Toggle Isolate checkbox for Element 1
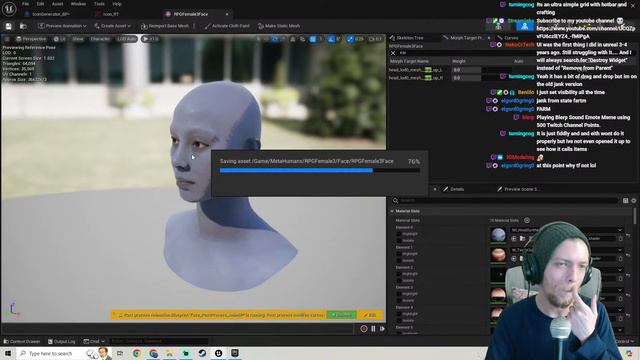The image size is (640, 360). [x=399, y=260]
